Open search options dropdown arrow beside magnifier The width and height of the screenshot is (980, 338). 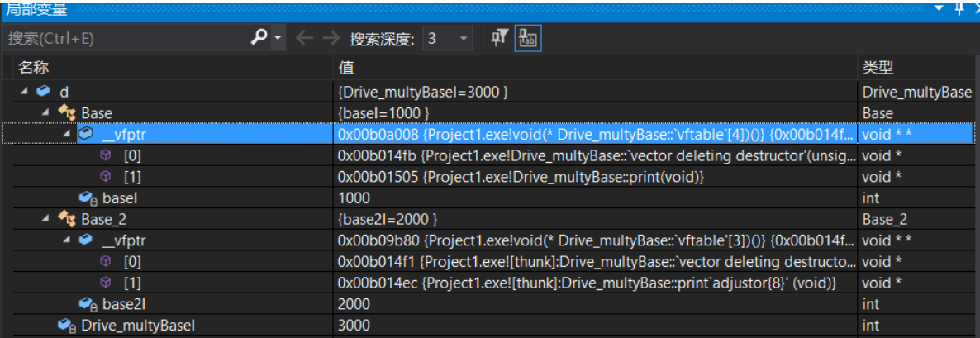coord(278,39)
